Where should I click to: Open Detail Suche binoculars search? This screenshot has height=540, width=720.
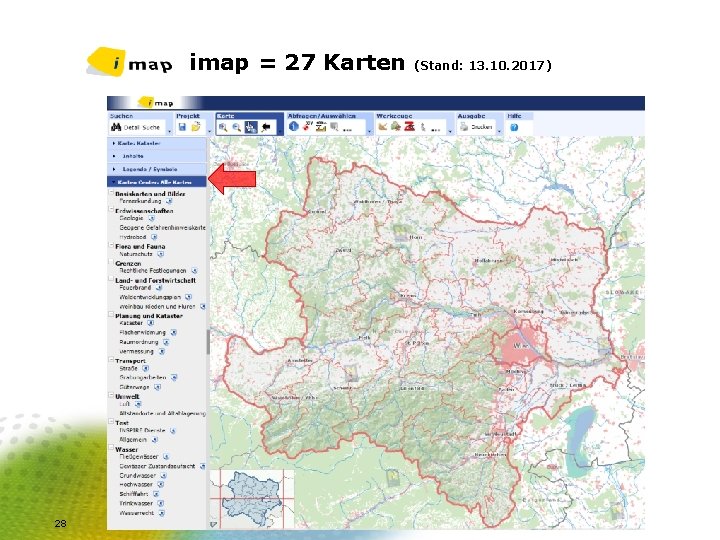click(x=116, y=127)
